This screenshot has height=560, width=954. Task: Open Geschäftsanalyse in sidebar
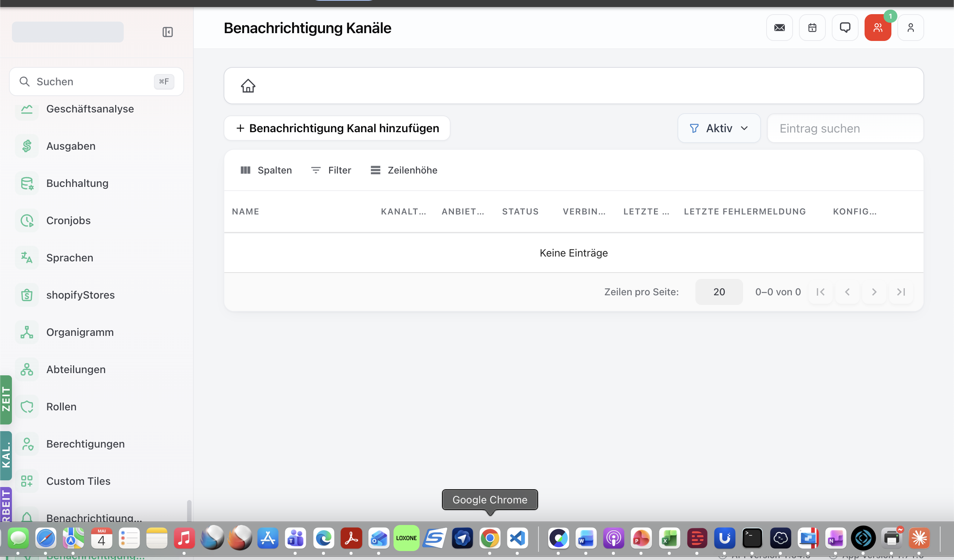point(90,109)
